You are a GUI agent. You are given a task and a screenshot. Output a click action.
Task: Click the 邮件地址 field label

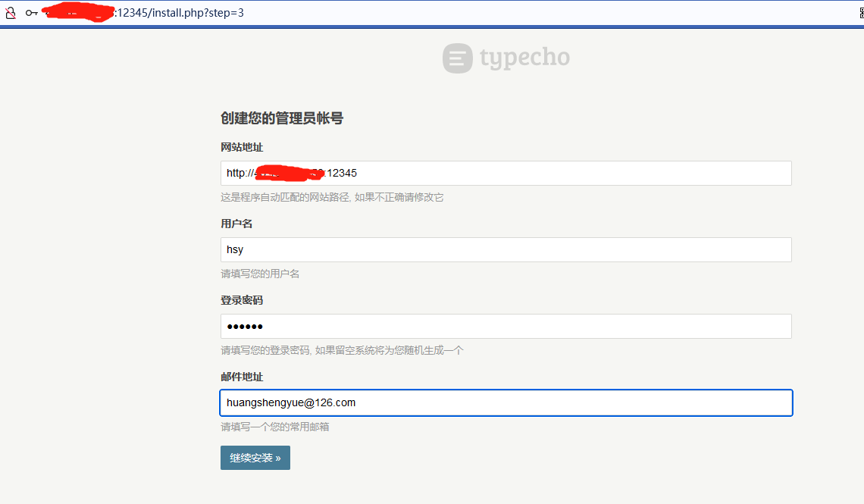click(242, 377)
